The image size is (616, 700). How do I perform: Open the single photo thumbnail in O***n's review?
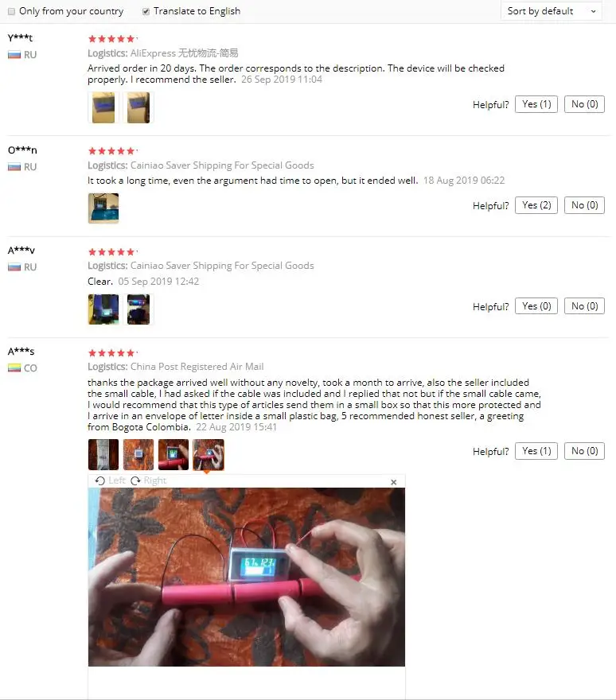pyautogui.click(x=103, y=208)
